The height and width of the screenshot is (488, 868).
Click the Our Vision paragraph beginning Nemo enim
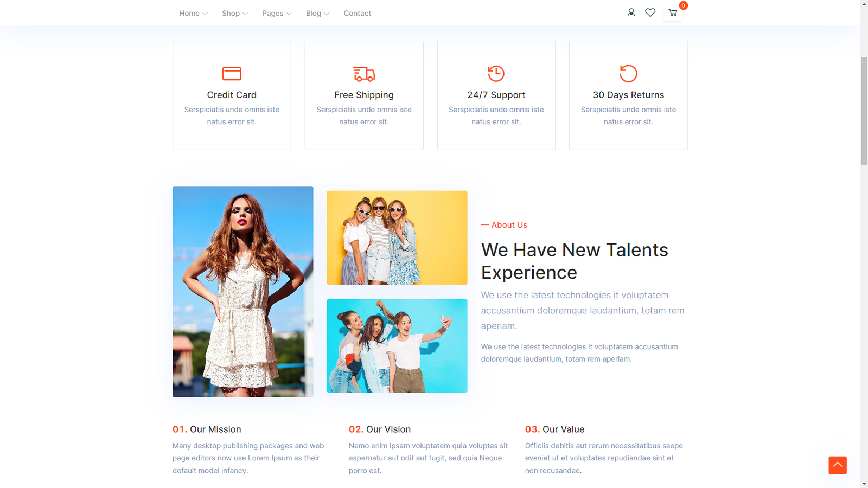(429, 458)
